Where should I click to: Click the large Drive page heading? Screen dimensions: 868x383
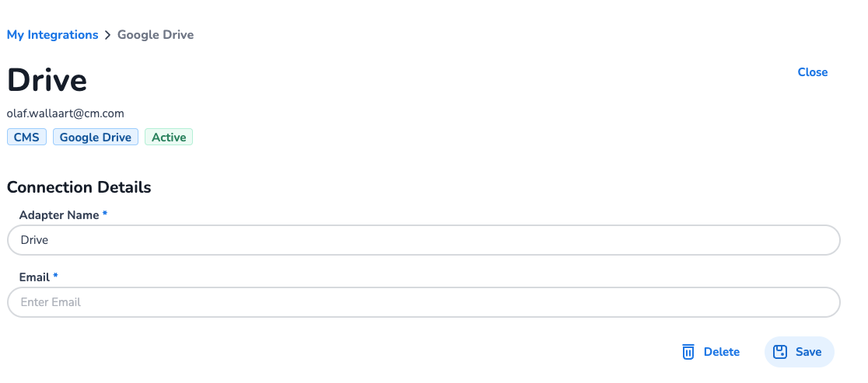[x=47, y=80]
